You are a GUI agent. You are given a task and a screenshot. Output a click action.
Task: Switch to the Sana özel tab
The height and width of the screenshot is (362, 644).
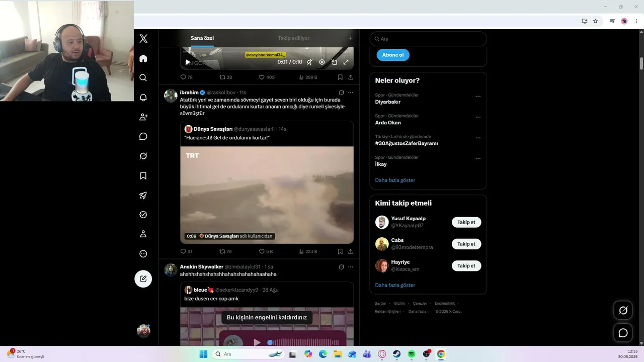(x=202, y=38)
